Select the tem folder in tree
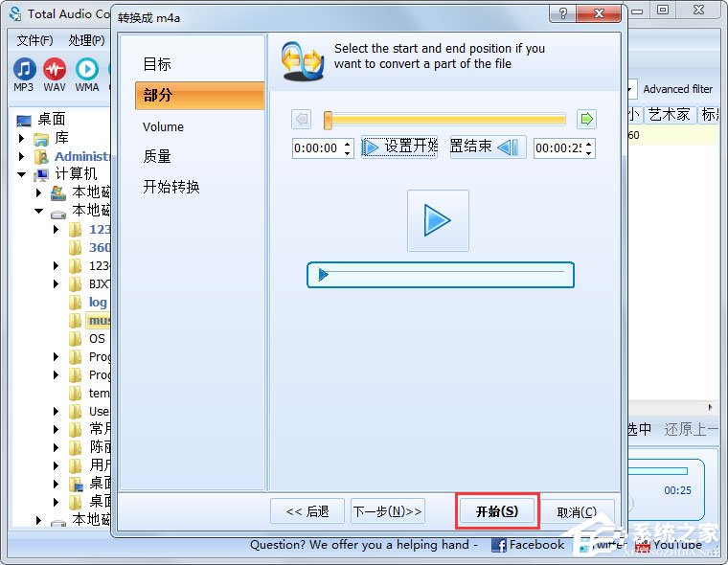Image resolution: width=728 pixels, height=565 pixels. pos(100,394)
